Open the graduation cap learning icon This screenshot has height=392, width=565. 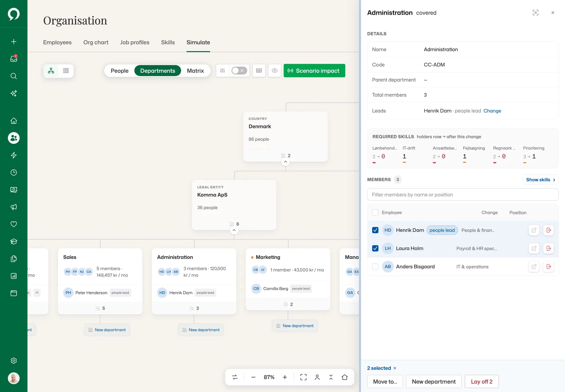pyautogui.click(x=14, y=241)
